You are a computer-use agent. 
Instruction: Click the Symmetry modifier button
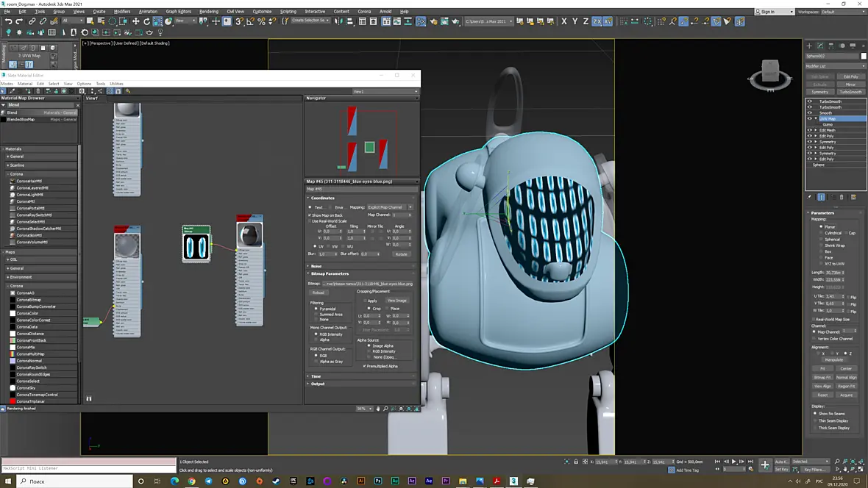tap(820, 92)
